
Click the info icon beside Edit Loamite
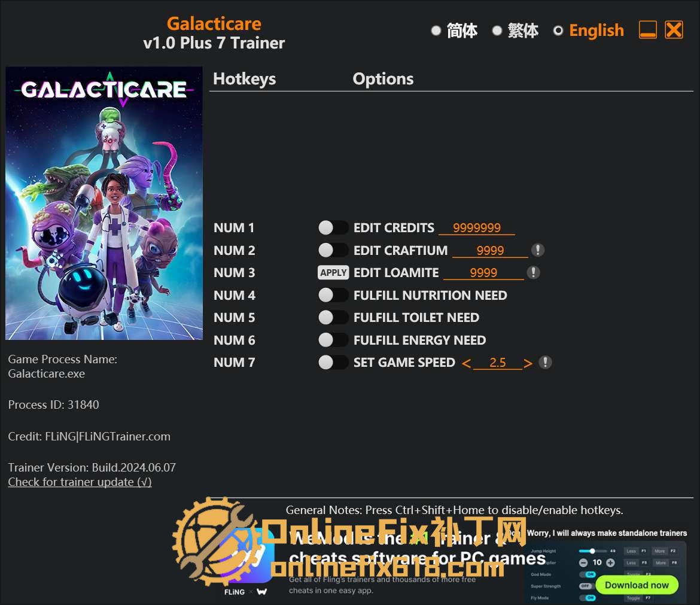(534, 272)
